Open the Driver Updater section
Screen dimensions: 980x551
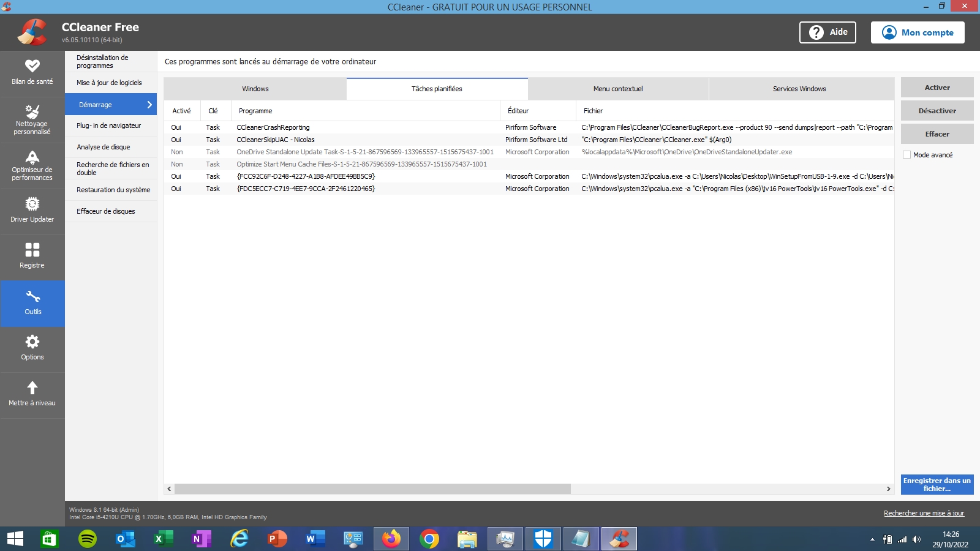point(32,212)
